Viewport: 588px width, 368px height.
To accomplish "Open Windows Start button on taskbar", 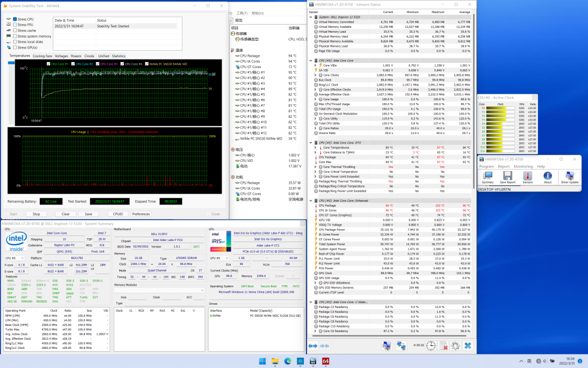I will 262,361.
